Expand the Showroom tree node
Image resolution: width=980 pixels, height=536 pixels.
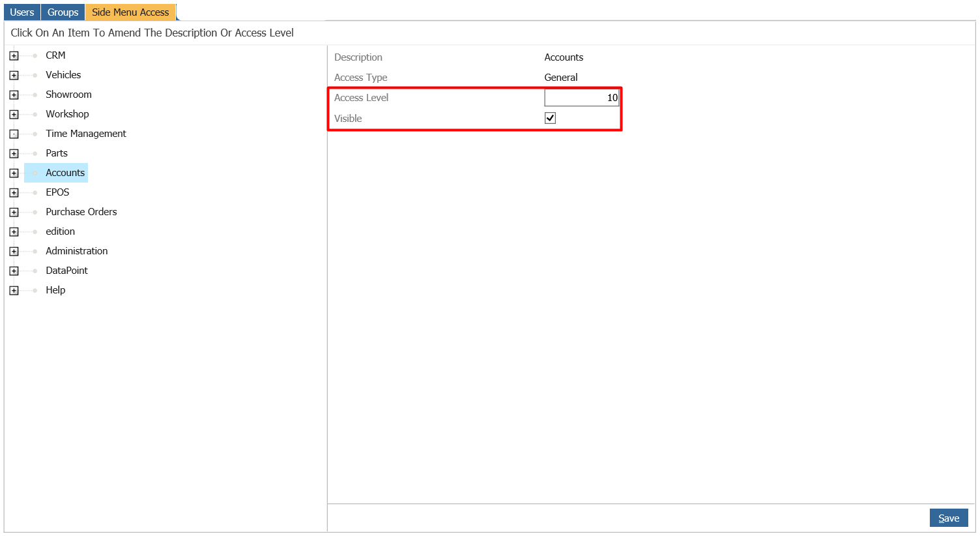(14, 94)
